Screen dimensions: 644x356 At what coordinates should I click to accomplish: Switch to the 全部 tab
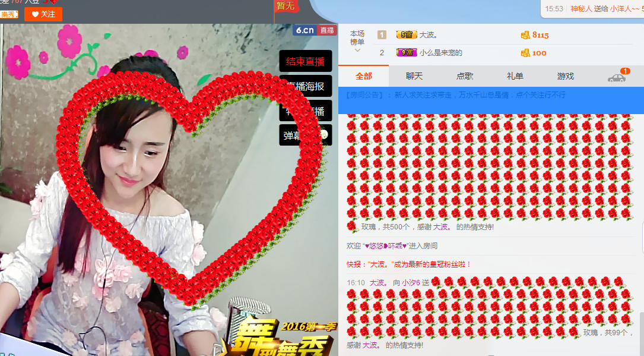363,76
